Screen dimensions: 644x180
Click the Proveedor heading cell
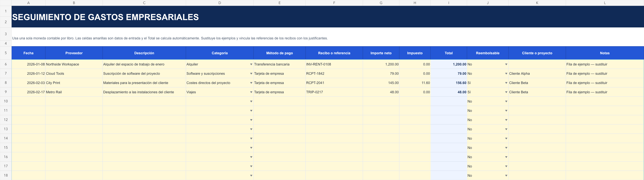(x=74, y=53)
